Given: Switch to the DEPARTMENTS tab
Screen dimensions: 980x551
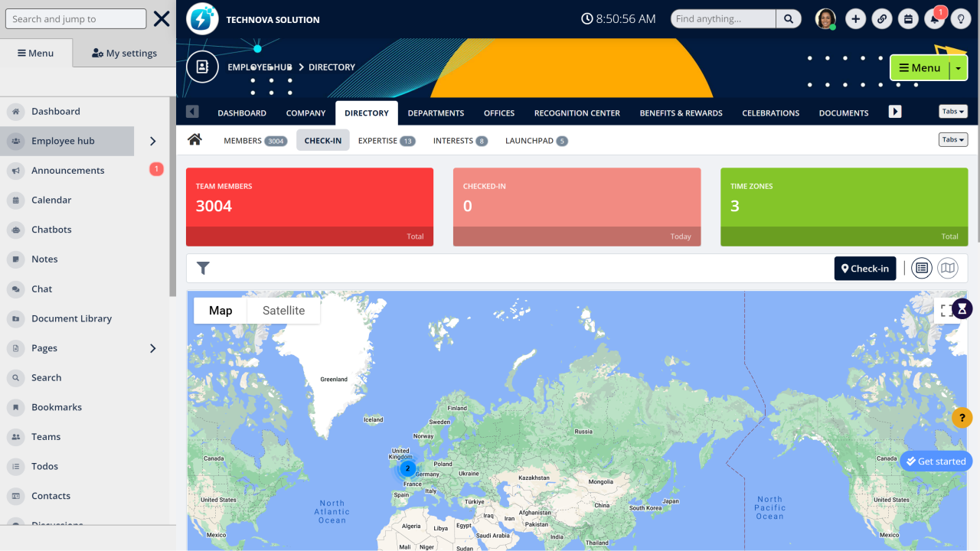Looking at the screenshot, I should click(x=436, y=112).
